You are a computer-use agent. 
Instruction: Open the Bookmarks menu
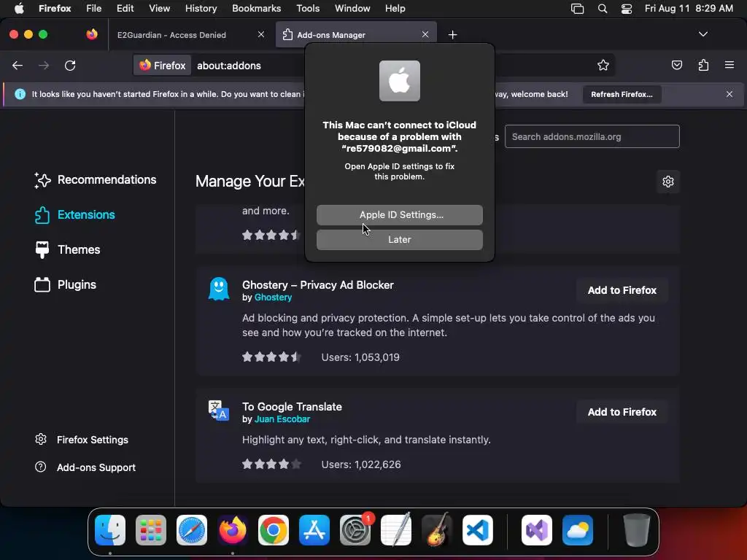click(x=256, y=8)
